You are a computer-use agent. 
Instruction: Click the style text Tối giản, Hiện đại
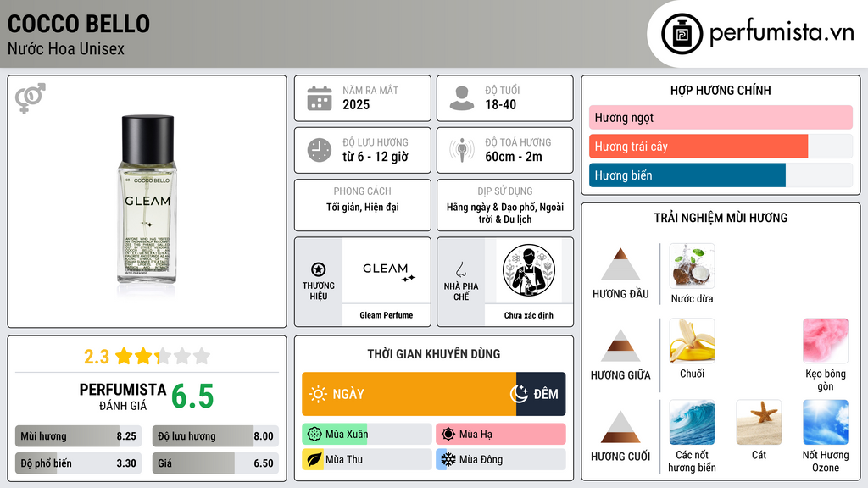coord(363,207)
